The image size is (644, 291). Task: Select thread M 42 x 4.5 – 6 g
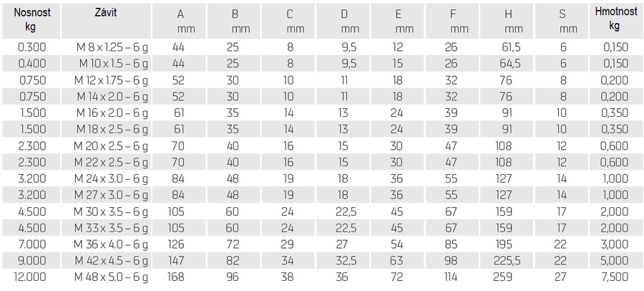point(111,261)
